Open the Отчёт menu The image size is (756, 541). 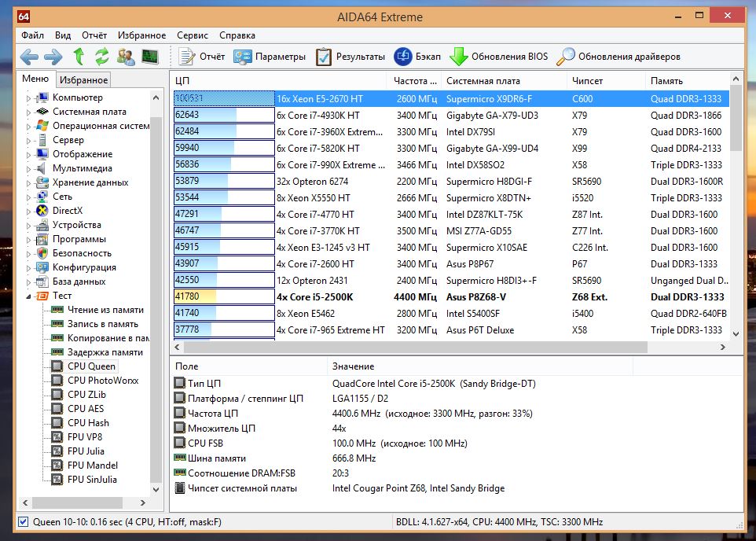coord(94,35)
